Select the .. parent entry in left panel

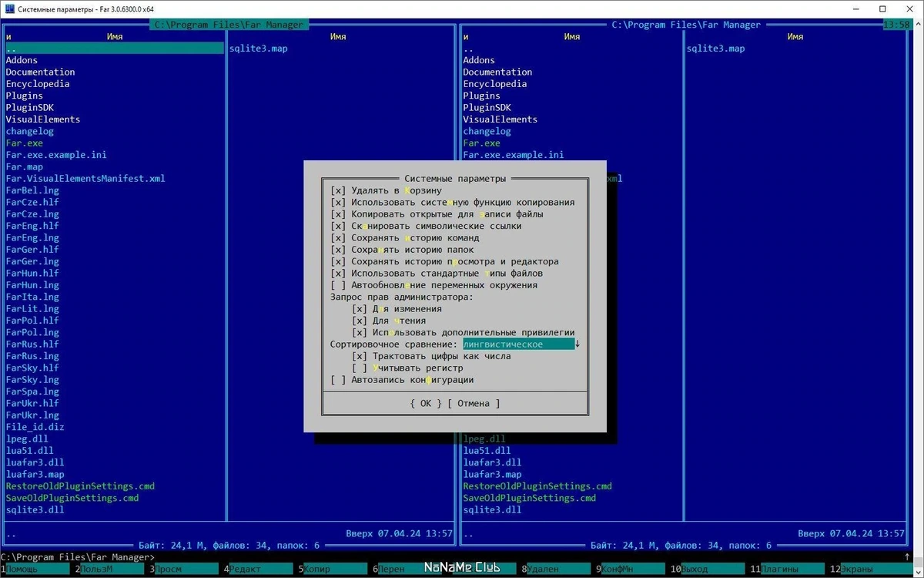coord(114,48)
